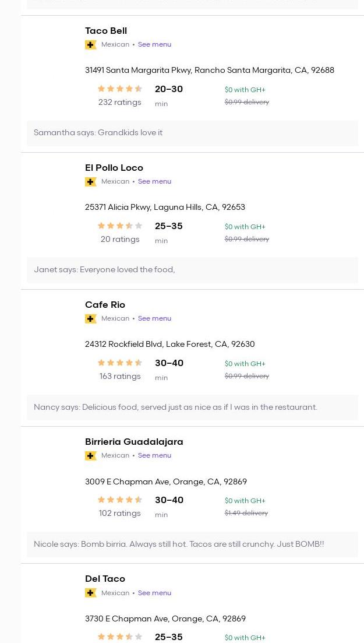The width and height of the screenshot is (364, 643).
Task: Open the Taco Bell restaurant name
Action: point(106,31)
